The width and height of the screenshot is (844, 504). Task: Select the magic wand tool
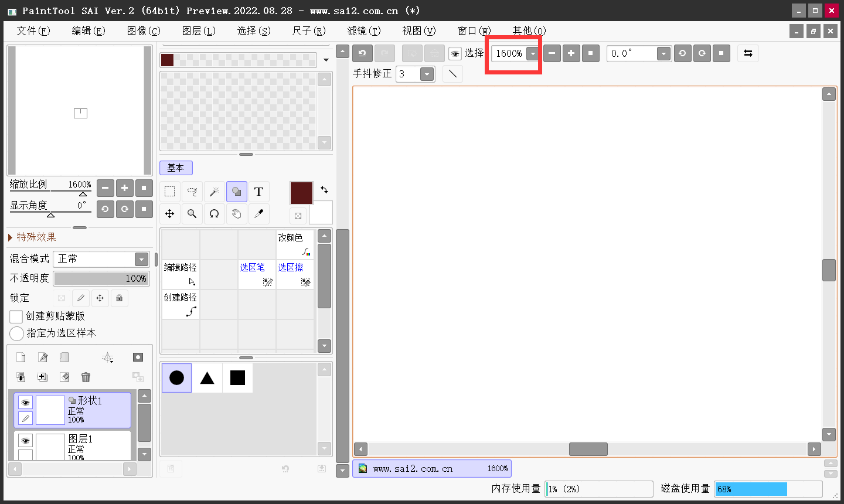pos(214,192)
